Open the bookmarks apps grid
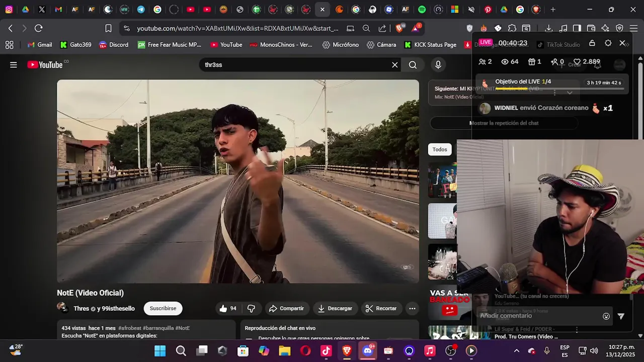The width and height of the screenshot is (644, 362). (9, 45)
